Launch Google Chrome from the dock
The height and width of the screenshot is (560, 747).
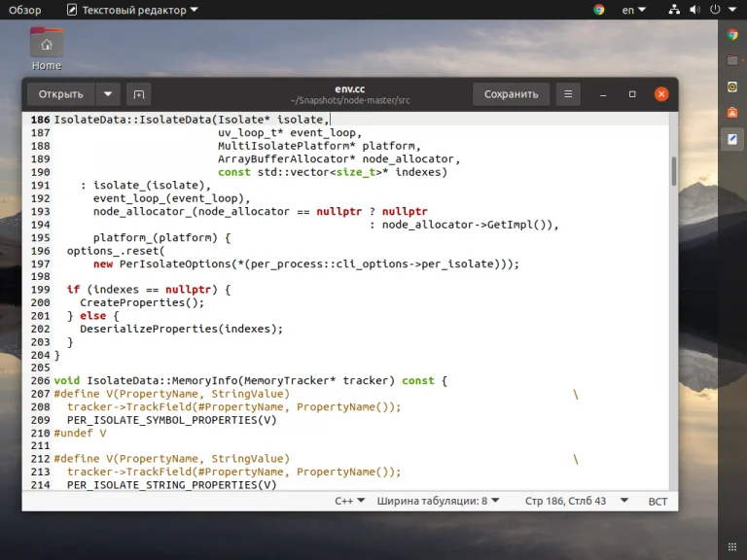732,34
